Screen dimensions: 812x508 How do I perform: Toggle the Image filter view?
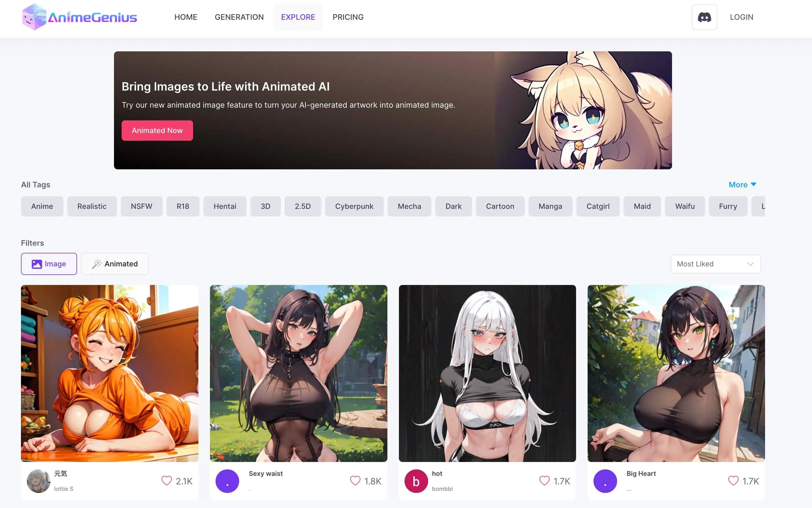pyautogui.click(x=49, y=263)
